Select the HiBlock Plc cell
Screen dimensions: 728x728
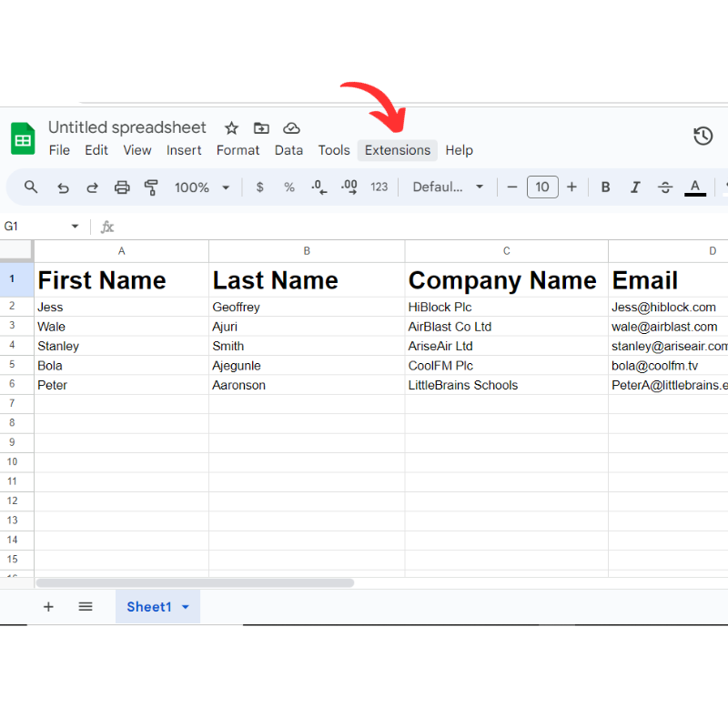pyautogui.click(x=507, y=307)
